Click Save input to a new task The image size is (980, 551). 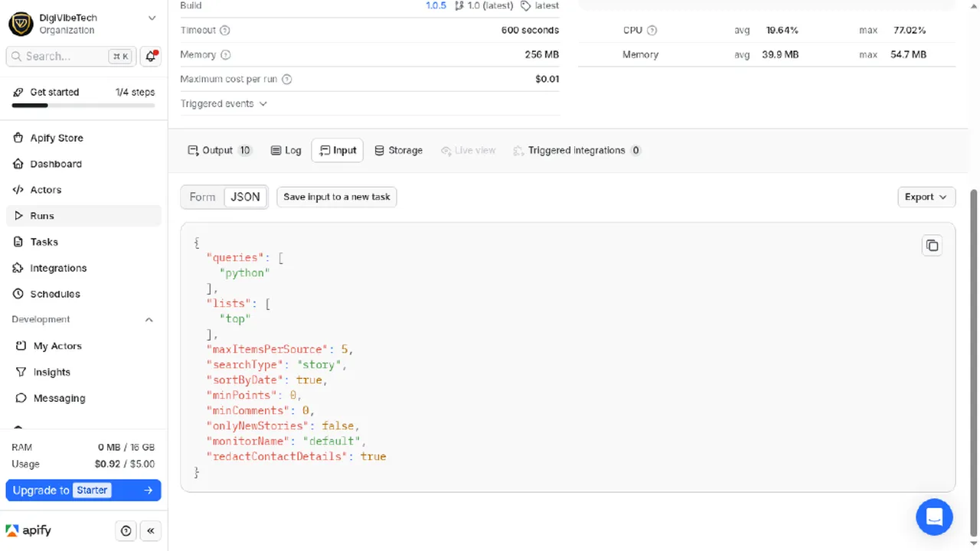[x=337, y=197]
